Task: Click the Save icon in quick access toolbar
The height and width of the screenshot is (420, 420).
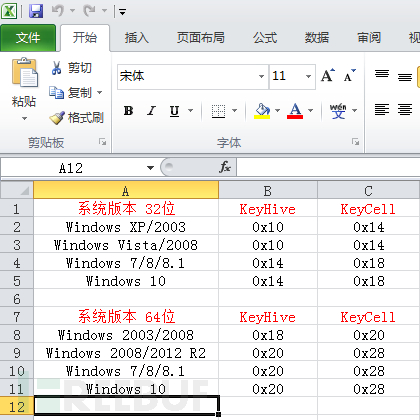Action: [36, 11]
